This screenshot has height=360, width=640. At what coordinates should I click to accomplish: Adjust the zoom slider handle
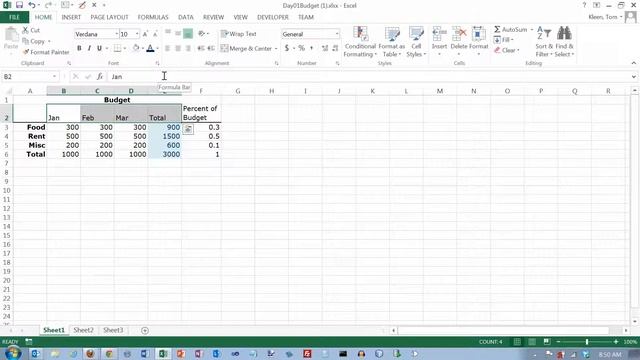[587, 342]
